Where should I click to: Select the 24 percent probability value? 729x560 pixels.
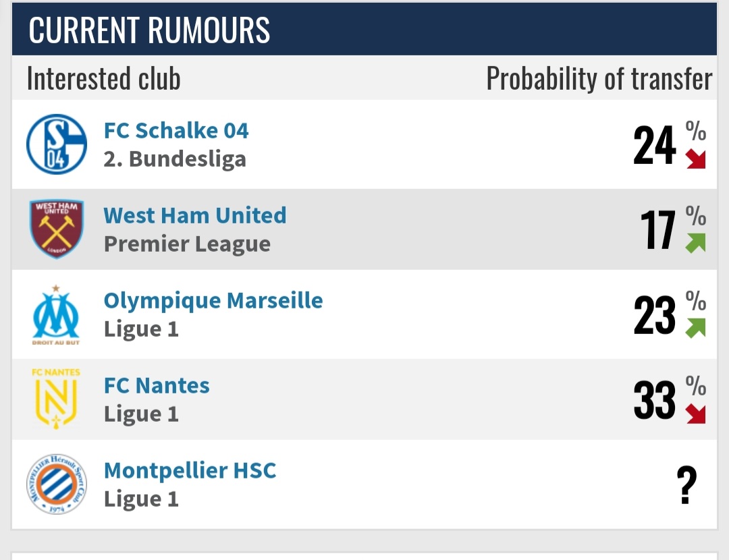pos(655,145)
